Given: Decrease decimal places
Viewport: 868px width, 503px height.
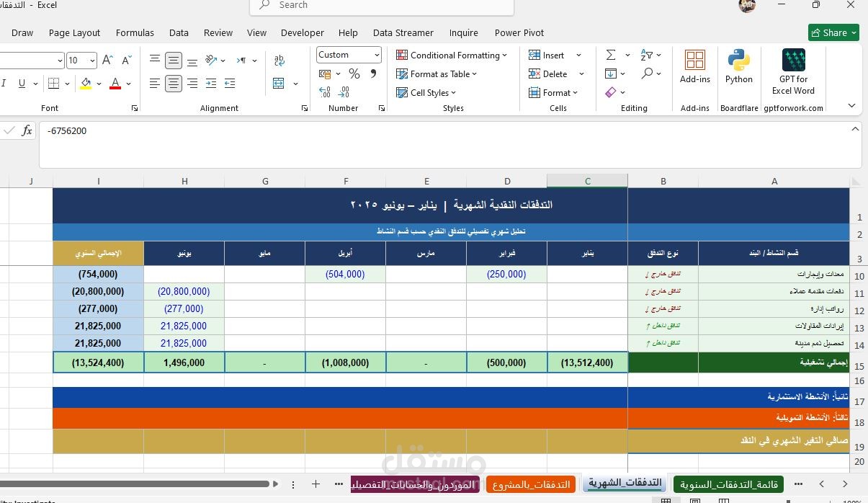Looking at the screenshot, I should (x=344, y=92).
